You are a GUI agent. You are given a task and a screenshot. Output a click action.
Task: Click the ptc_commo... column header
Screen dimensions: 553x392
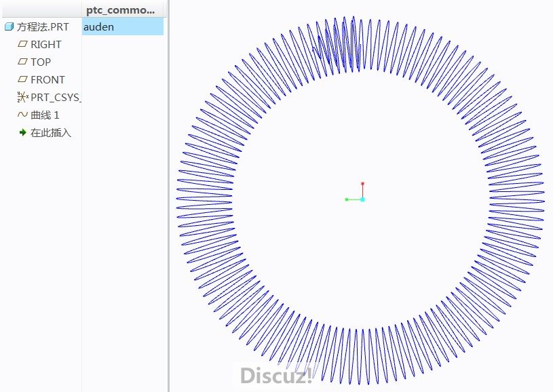click(x=122, y=10)
